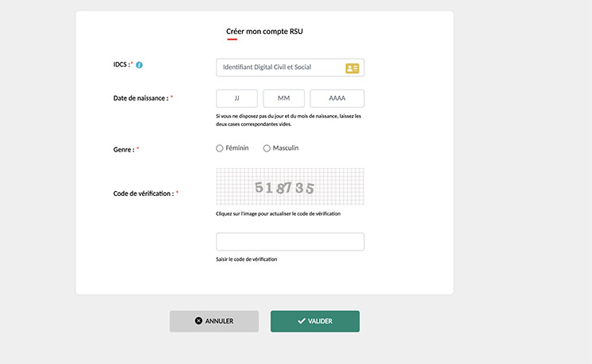
Task: Click the Date de naissance label
Action: [x=140, y=98]
